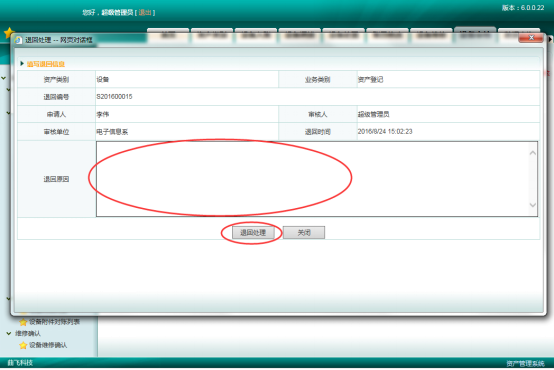The width and height of the screenshot is (554, 370).
Task: Click the scroll-up arrow in 退回原因 box
Action: (533, 153)
